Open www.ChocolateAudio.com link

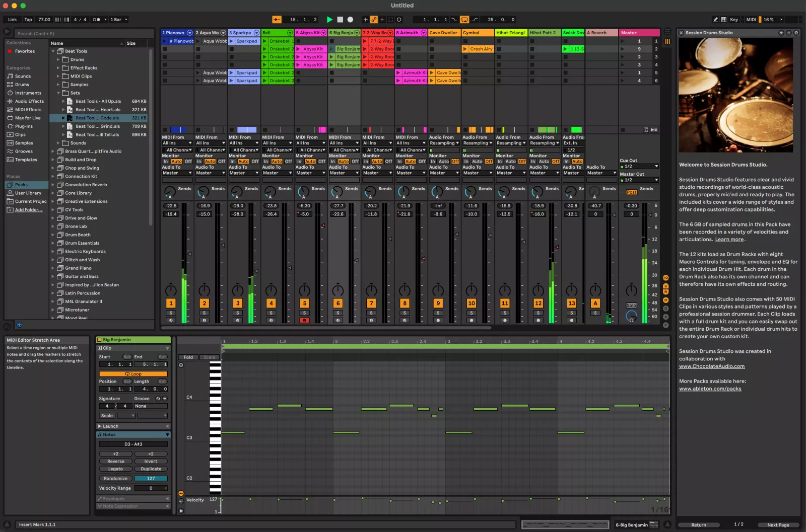[x=711, y=366]
